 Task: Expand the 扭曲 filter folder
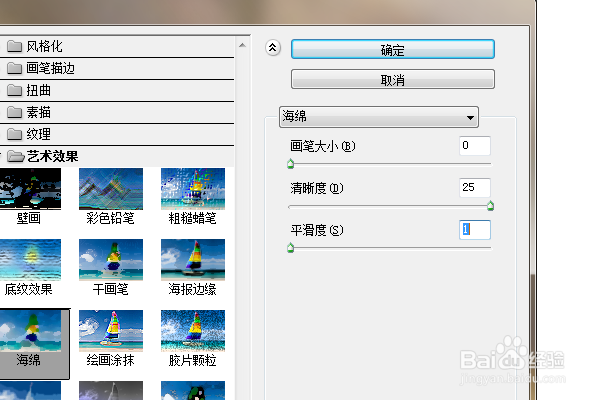point(117,91)
